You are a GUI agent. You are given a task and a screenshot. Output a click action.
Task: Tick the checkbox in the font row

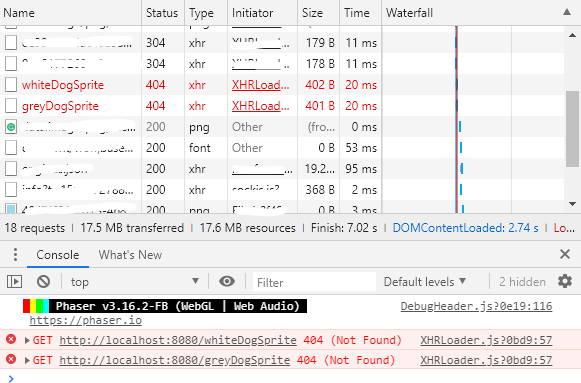coord(11,148)
